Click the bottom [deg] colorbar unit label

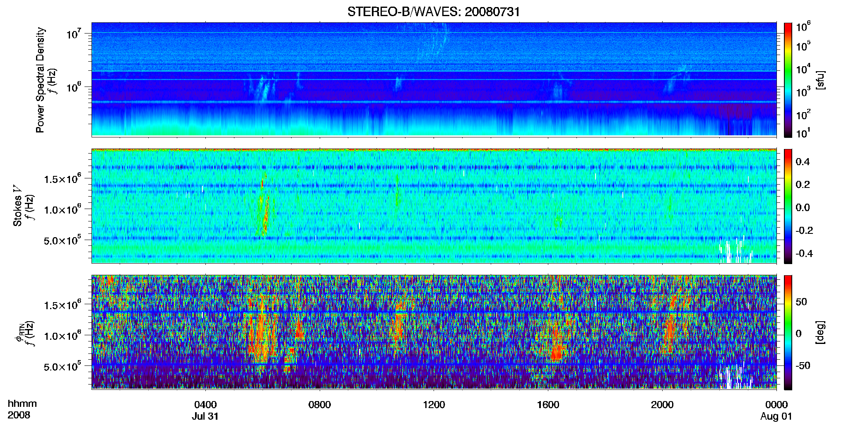(x=821, y=332)
